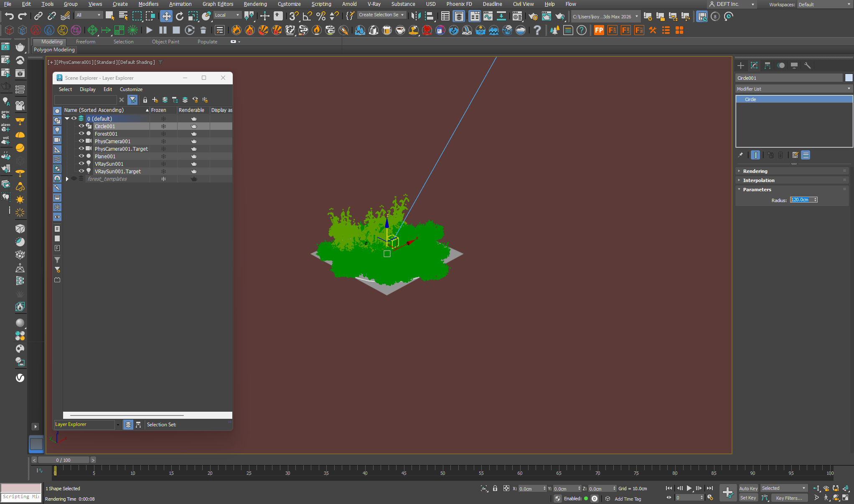Click the Auto Key button

pyautogui.click(x=748, y=488)
